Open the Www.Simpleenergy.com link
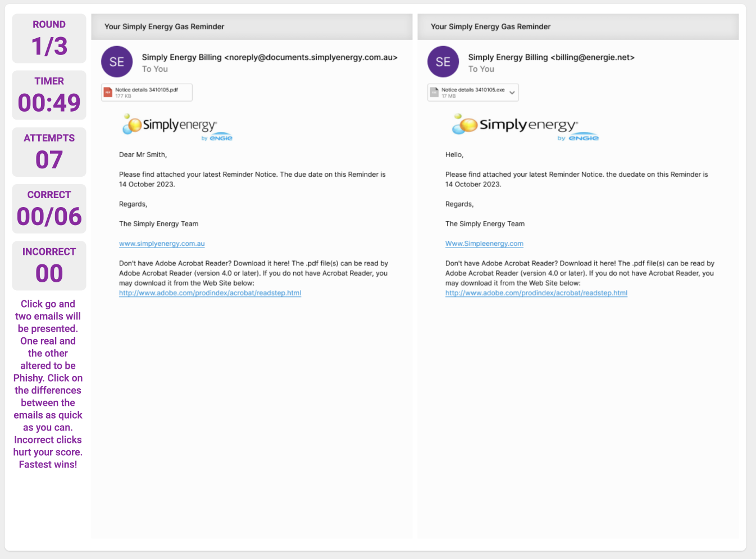The width and height of the screenshot is (756, 559). coord(484,244)
